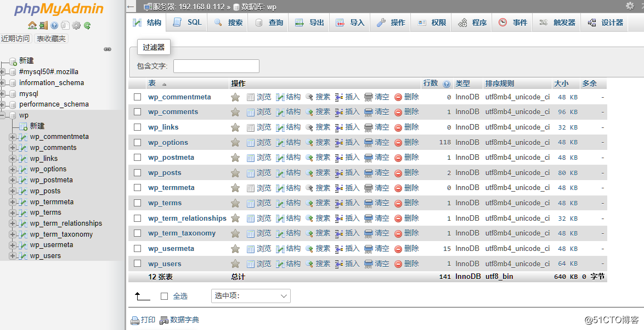Open the 选中项 dropdown
The image size is (644, 330).
tap(251, 296)
